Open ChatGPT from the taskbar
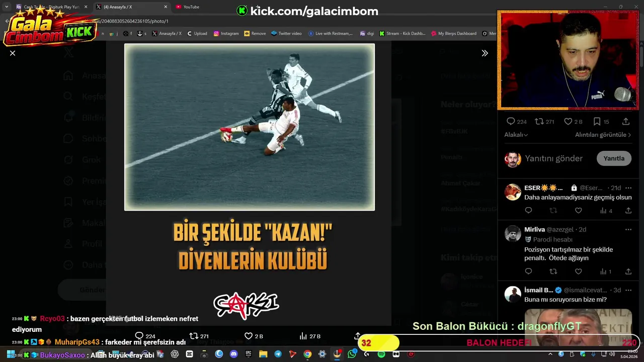The width and height of the screenshot is (644, 362). [175, 354]
